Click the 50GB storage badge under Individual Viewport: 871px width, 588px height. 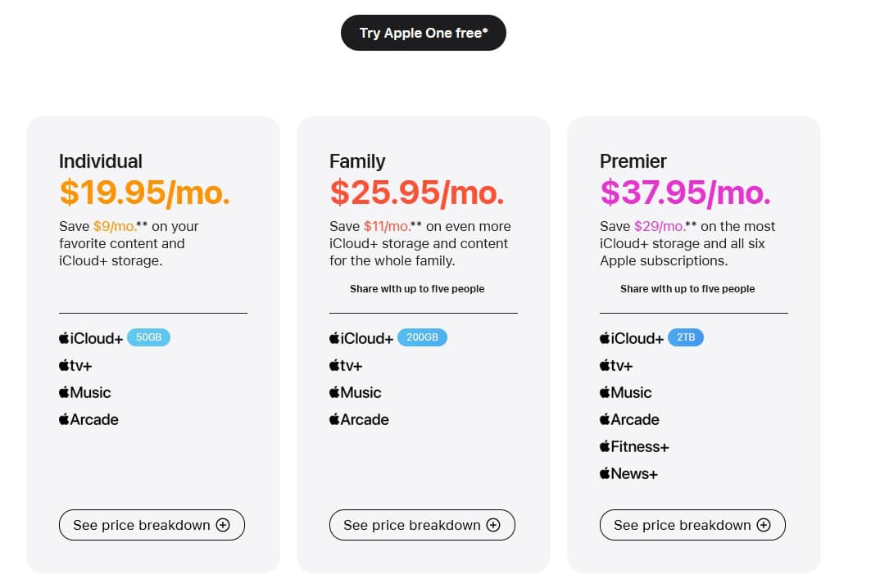[x=149, y=337]
